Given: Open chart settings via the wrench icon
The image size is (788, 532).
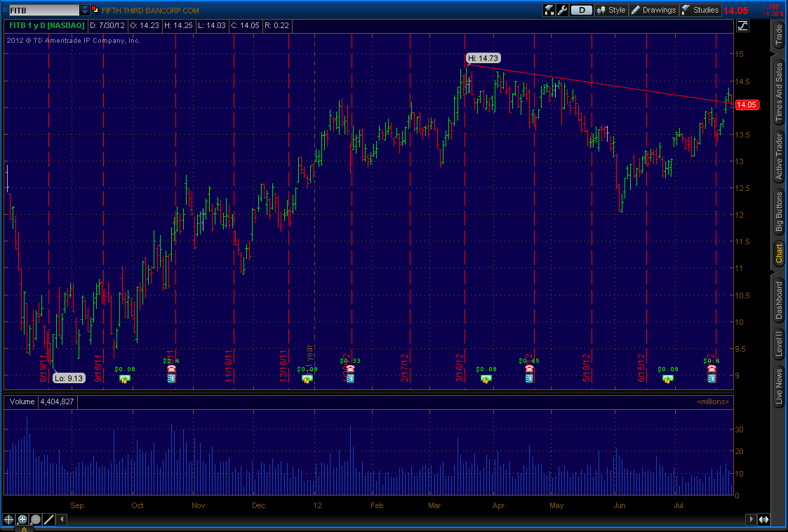Looking at the screenshot, I should pyautogui.click(x=562, y=10).
